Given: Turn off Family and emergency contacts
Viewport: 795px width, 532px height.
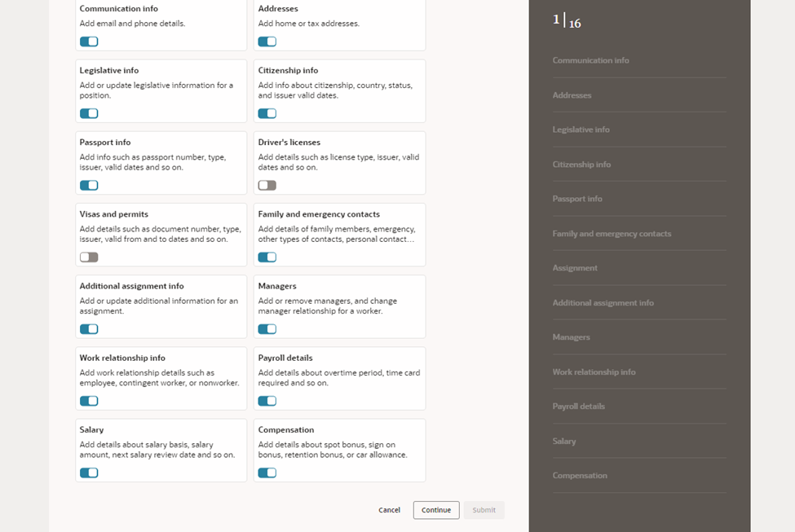Looking at the screenshot, I should click(267, 257).
